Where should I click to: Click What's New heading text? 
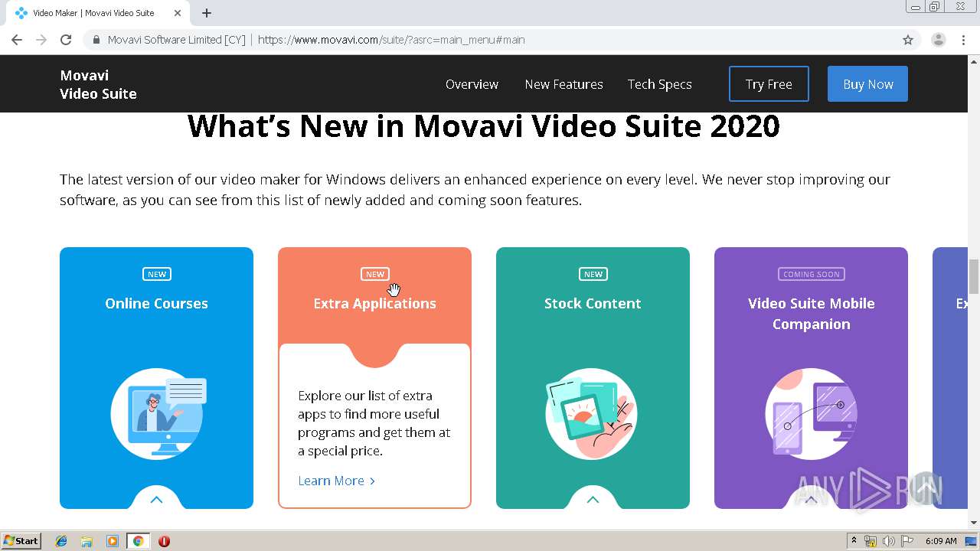click(x=483, y=126)
